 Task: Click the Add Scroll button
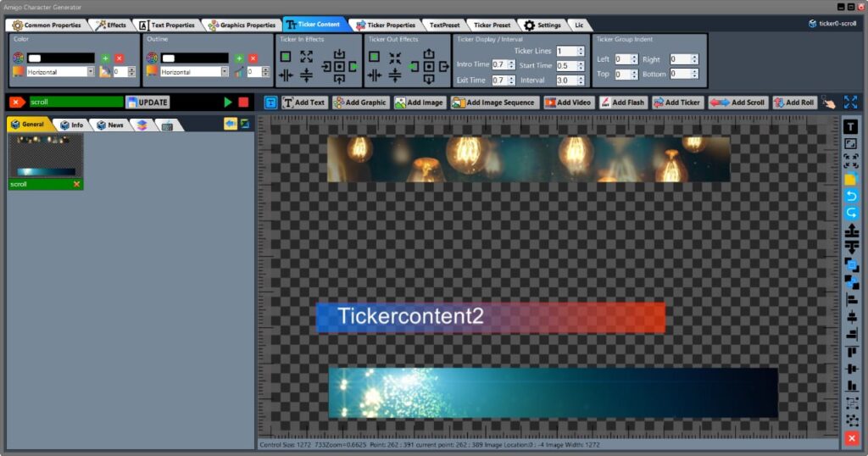click(x=737, y=103)
